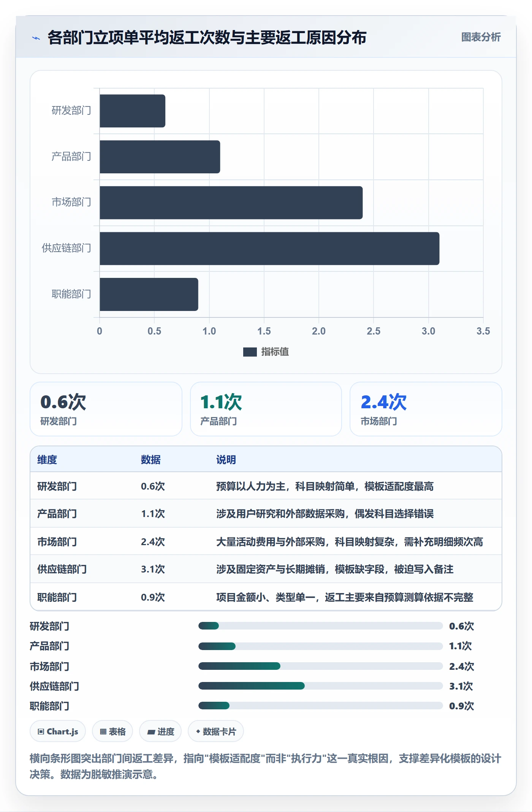The image size is (532, 812).
Task: Click the 维度 column header
Action: [x=47, y=460]
